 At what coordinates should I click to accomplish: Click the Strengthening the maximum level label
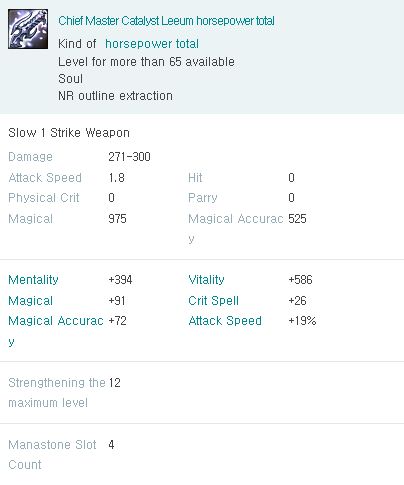[57, 393]
